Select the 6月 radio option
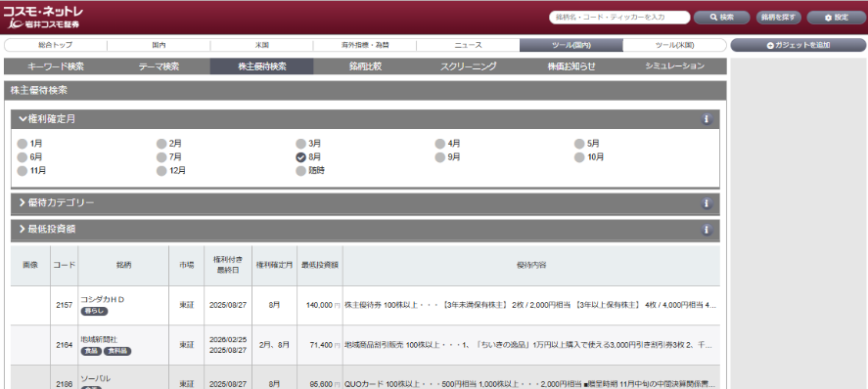Image resolution: width=868 pixels, height=389 pixels. [23, 157]
